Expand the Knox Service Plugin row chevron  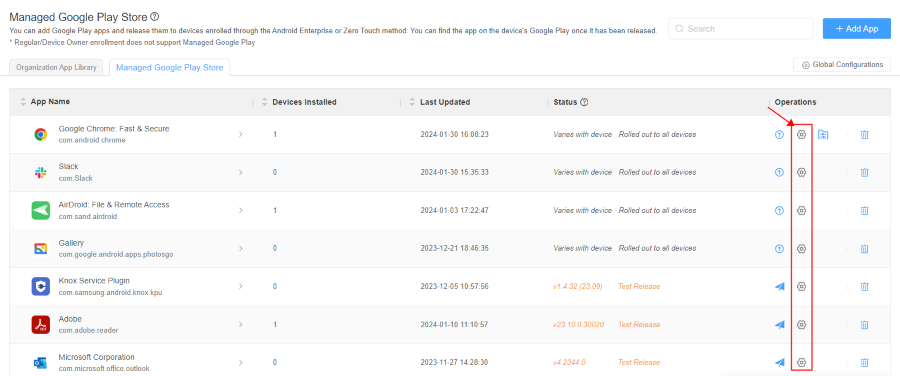(x=240, y=286)
